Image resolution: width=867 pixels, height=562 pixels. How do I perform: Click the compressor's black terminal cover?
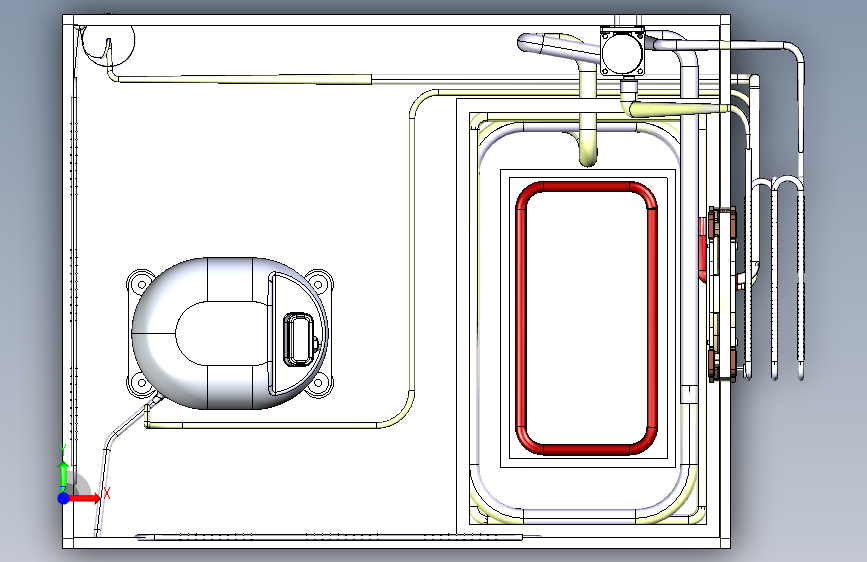click(299, 339)
